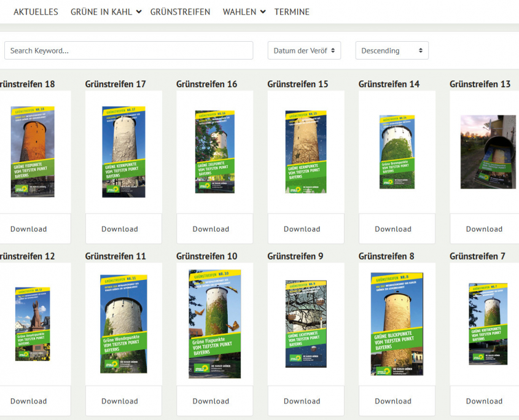Download the Grünstreifen 8 issue
This screenshot has height=420, width=519.
click(393, 401)
